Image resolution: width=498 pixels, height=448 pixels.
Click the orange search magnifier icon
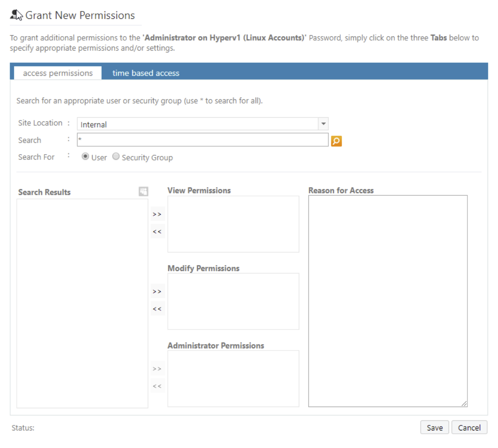coord(336,141)
